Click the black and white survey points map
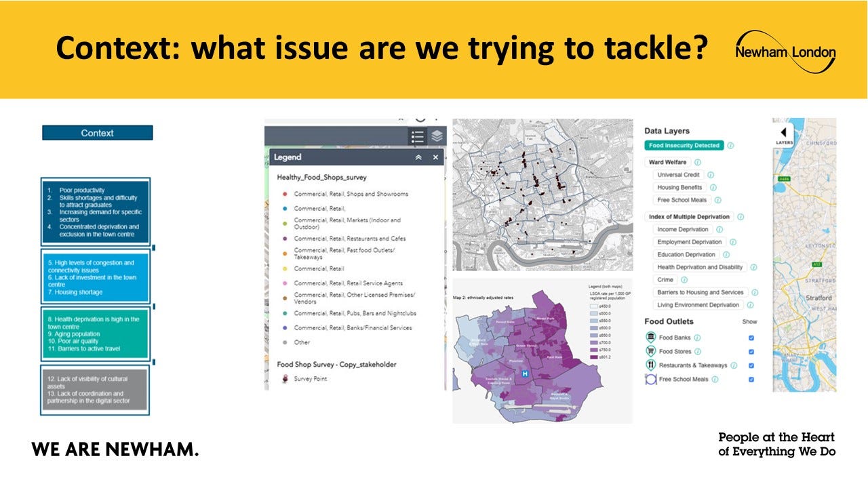Image resolution: width=868 pixels, height=488 pixels. pos(543,195)
